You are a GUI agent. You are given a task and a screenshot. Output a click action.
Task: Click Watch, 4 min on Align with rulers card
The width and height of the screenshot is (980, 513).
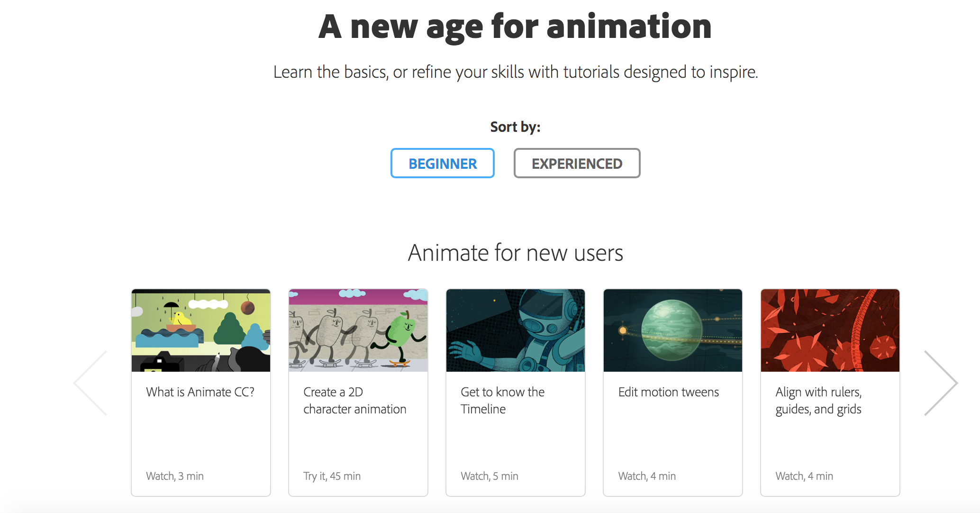pyautogui.click(x=804, y=476)
